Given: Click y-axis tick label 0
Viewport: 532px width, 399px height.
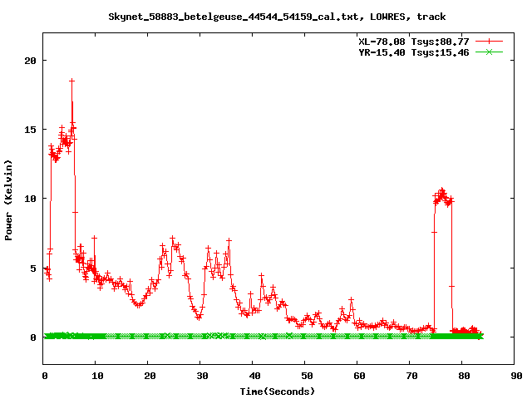Looking at the screenshot, I should click(x=33, y=337).
